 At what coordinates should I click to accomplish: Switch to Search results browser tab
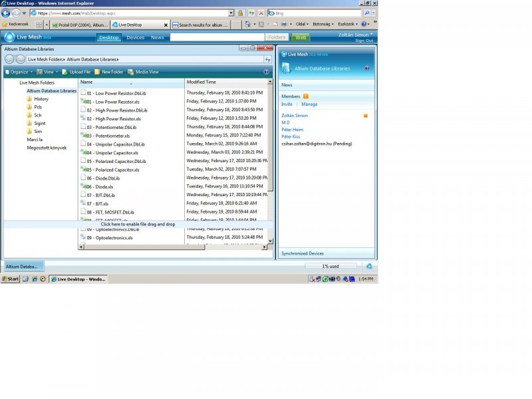click(x=201, y=25)
